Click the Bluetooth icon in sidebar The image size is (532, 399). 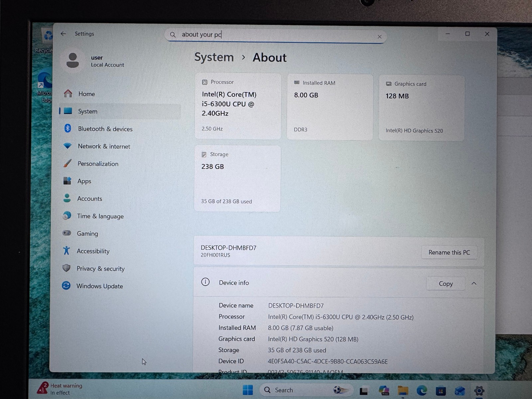pyautogui.click(x=67, y=128)
